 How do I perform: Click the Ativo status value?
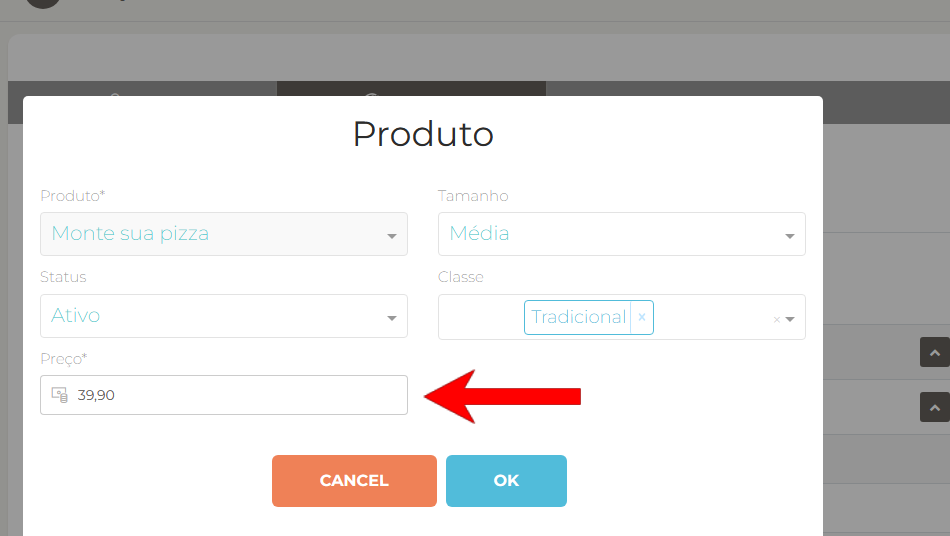(x=75, y=315)
